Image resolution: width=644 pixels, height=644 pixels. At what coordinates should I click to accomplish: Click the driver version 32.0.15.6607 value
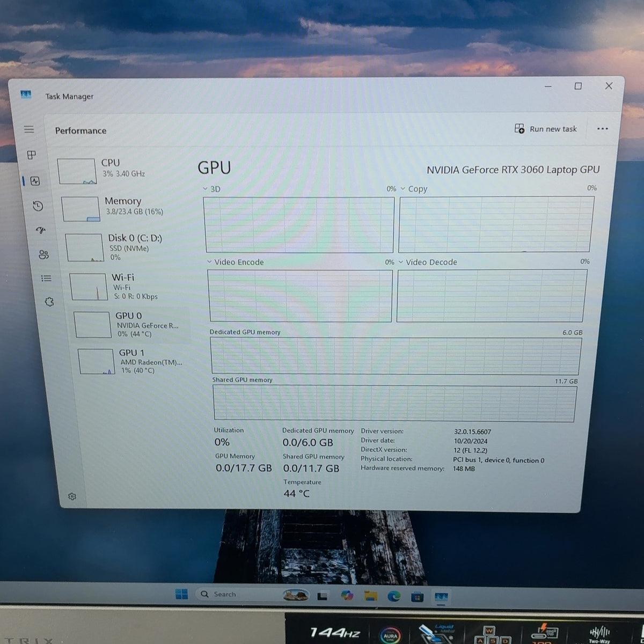[x=472, y=431]
